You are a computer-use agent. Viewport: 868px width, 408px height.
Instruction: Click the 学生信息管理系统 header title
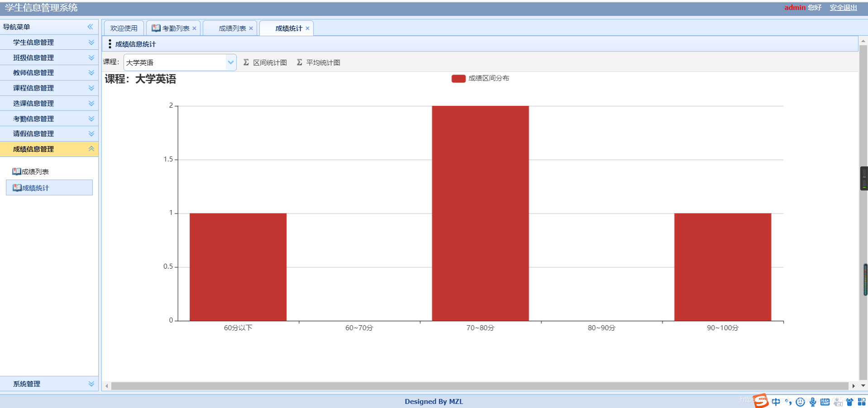41,8
